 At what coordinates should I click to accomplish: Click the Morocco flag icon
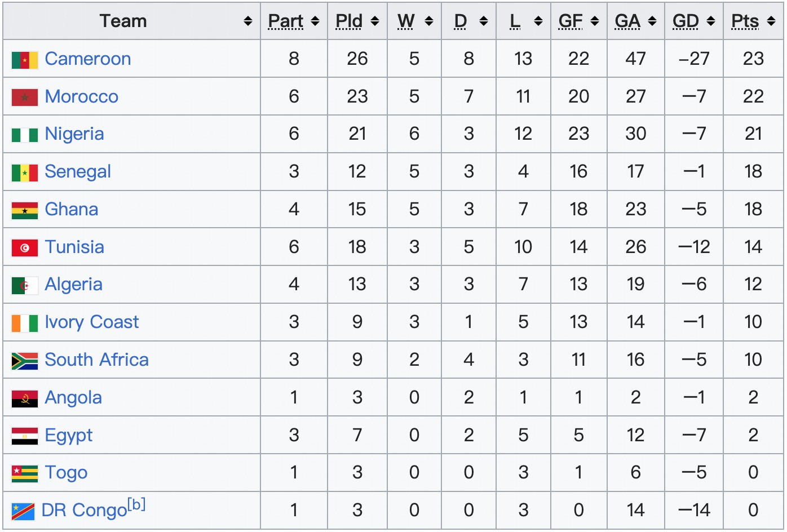(x=25, y=97)
